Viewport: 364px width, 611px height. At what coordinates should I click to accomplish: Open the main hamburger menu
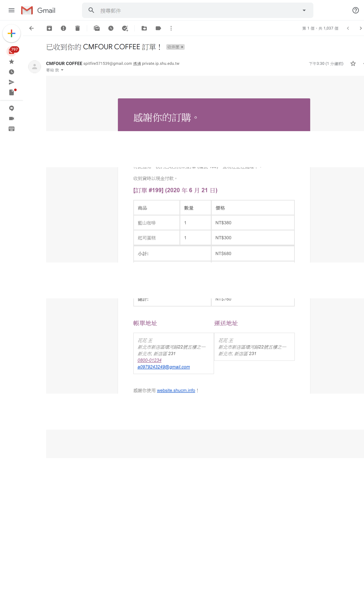[12, 10]
